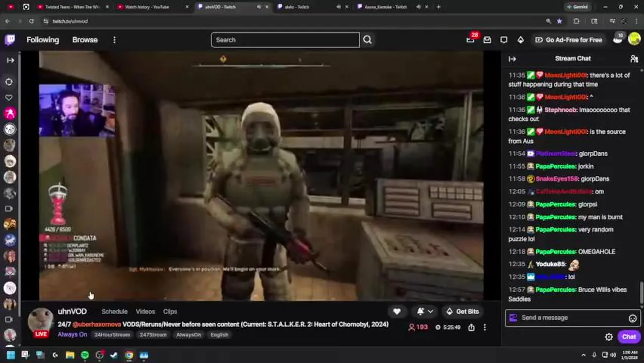Select Go Ad-Free for Free
Viewport: 644px width, 363px height.
pyautogui.click(x=568, y=40)
